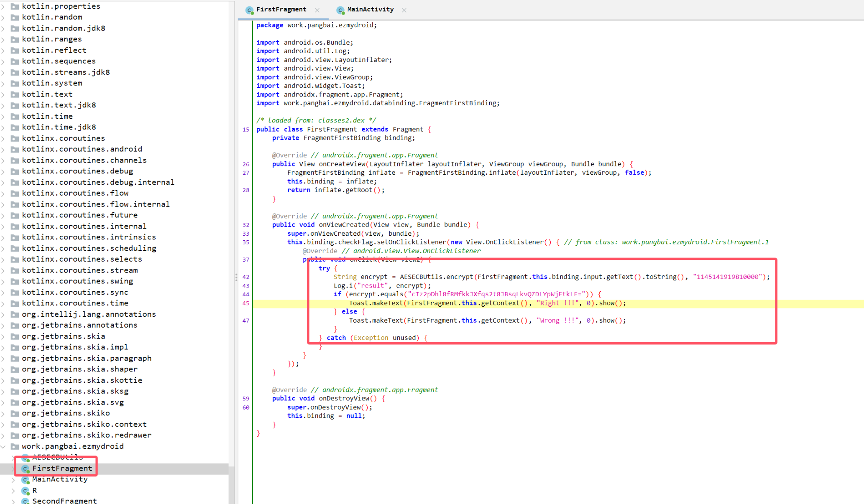Switch to the FirstFragment tab
This screenshot has height=504, width=864.
281,10
